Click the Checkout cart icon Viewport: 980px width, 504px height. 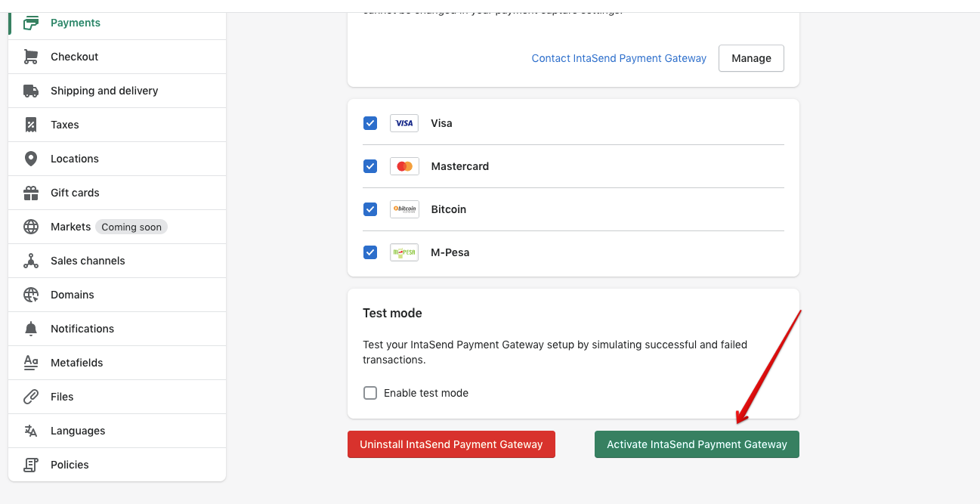point(31,57)
